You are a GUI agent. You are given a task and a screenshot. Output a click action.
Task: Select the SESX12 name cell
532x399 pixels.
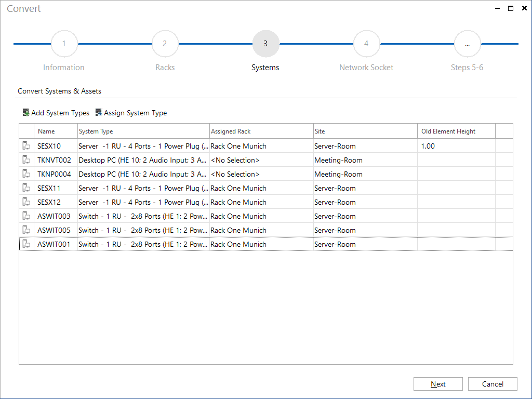56,202
